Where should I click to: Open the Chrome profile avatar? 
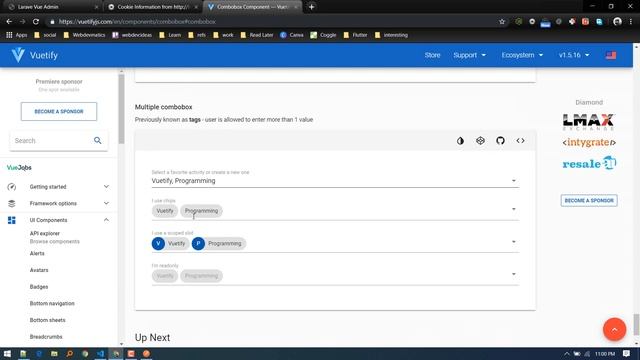click(618, 22)
